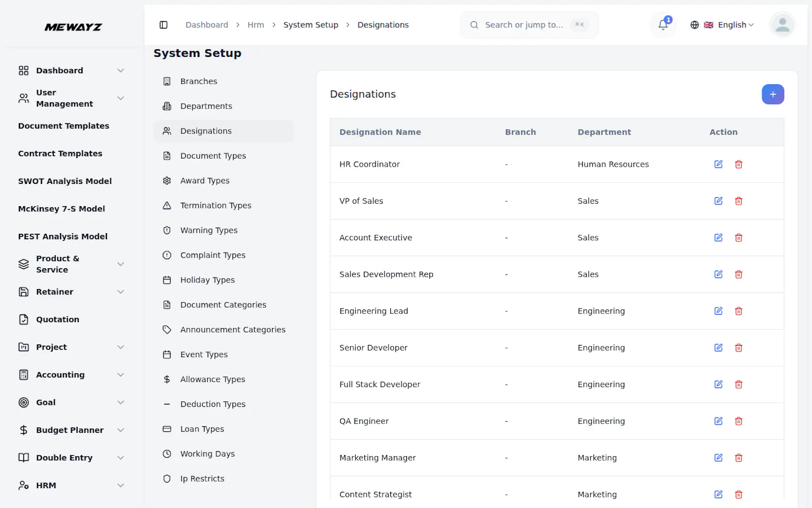
Task: Open the notifications bell
Action: point(663,25)
